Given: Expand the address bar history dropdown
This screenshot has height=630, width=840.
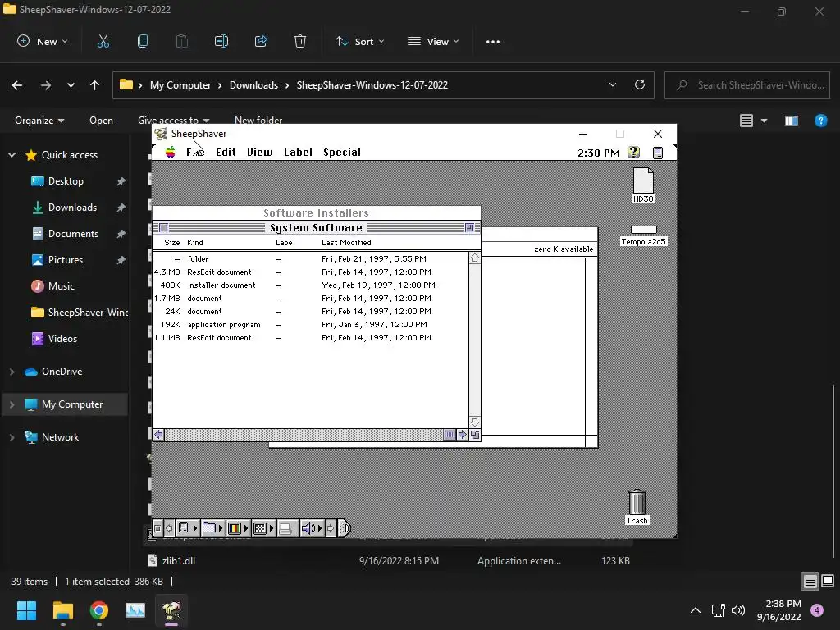Looking at the screenshot, I should point(612,84).
